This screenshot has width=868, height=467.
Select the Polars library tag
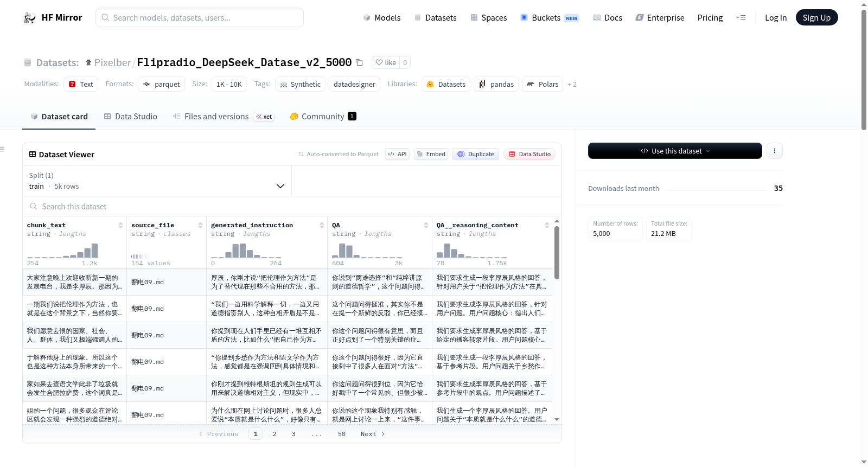[x=542, y=84]
